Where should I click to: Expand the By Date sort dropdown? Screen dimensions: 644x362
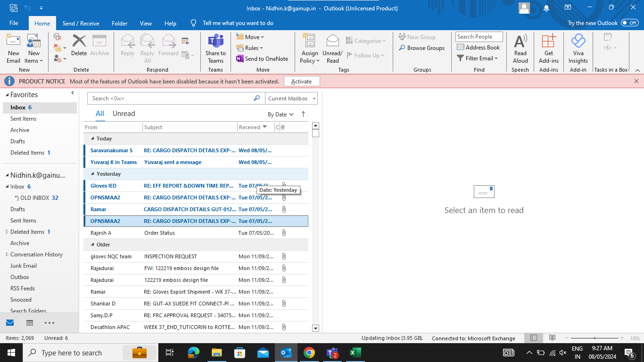(x=281, y=115)
